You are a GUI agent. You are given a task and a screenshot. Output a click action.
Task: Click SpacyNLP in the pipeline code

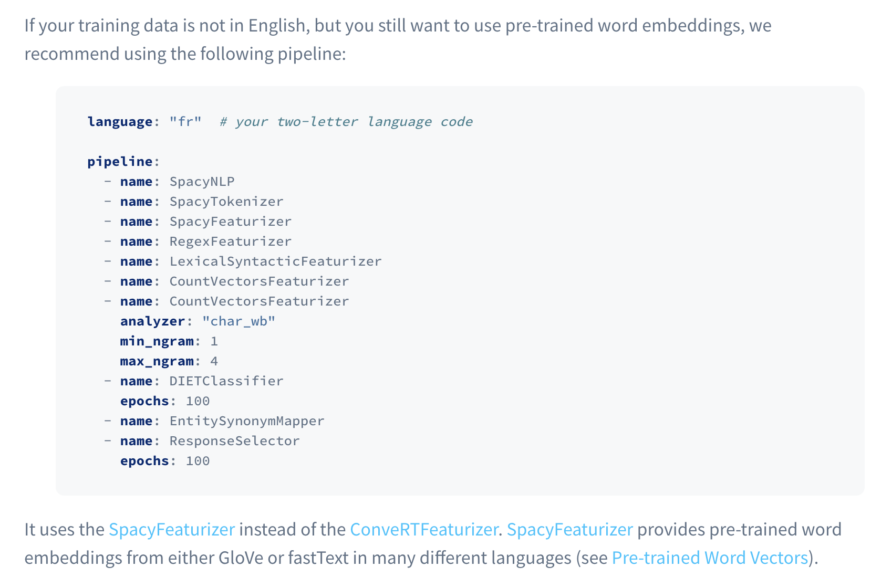click(x=202, y=182)
